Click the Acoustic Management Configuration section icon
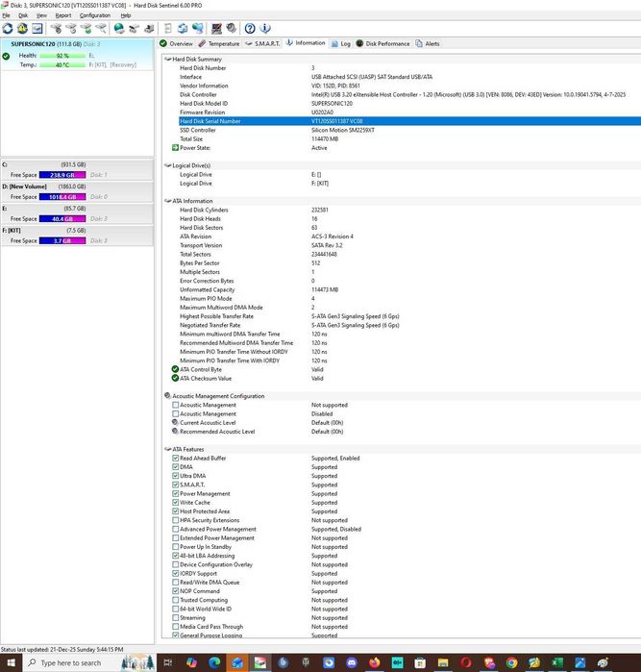 167,396
